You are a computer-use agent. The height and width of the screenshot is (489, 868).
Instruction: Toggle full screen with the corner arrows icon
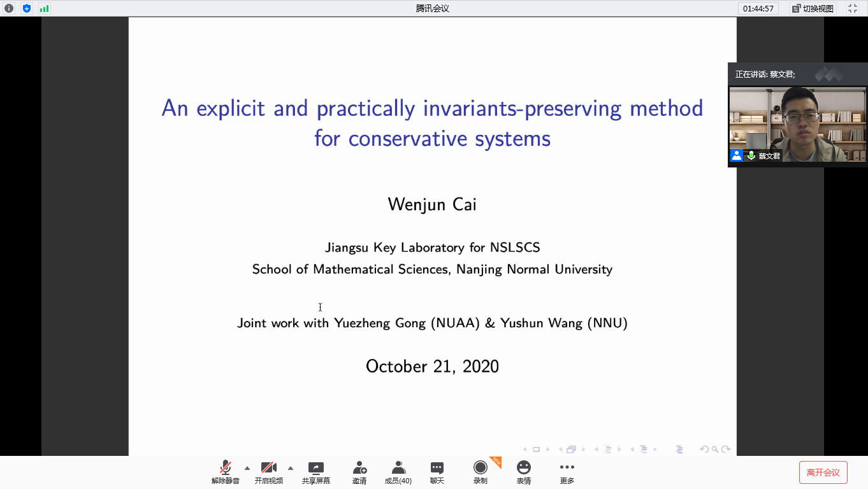[x=853, y=8]
